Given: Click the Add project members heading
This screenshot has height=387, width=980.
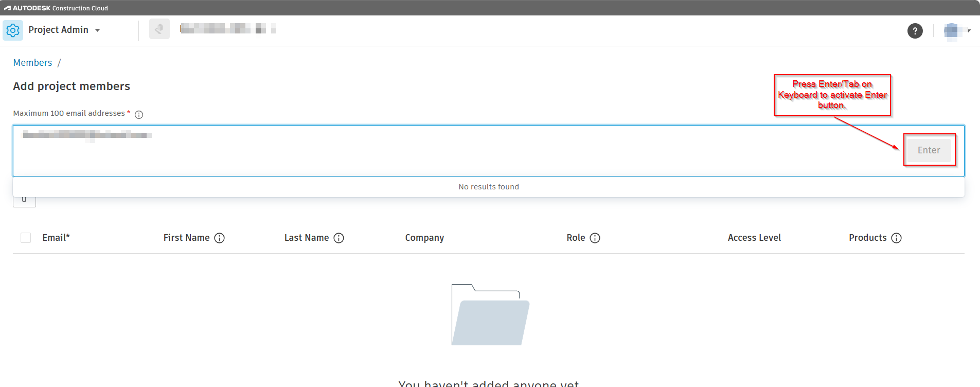Looking at the screenshot, I should click(72, 86).
